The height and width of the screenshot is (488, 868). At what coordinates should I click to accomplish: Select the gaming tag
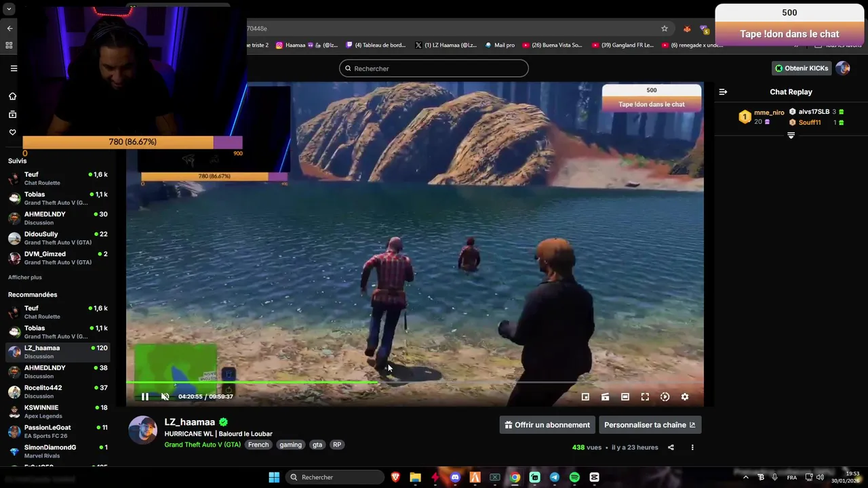click(290, 445)
